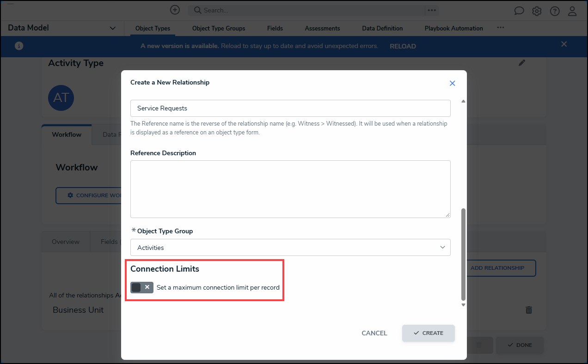588x364 pixels.
Task: Open the Assessments tab
Action: tap(322, 28)
